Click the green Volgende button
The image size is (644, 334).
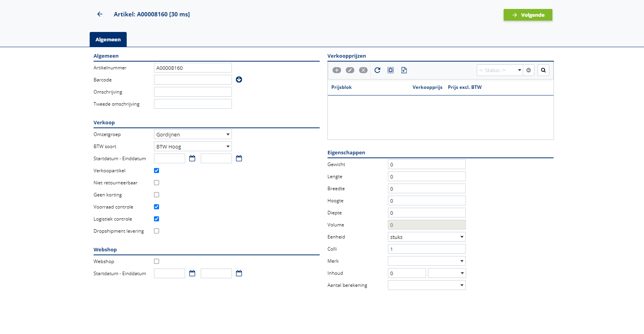pos(528,15)
